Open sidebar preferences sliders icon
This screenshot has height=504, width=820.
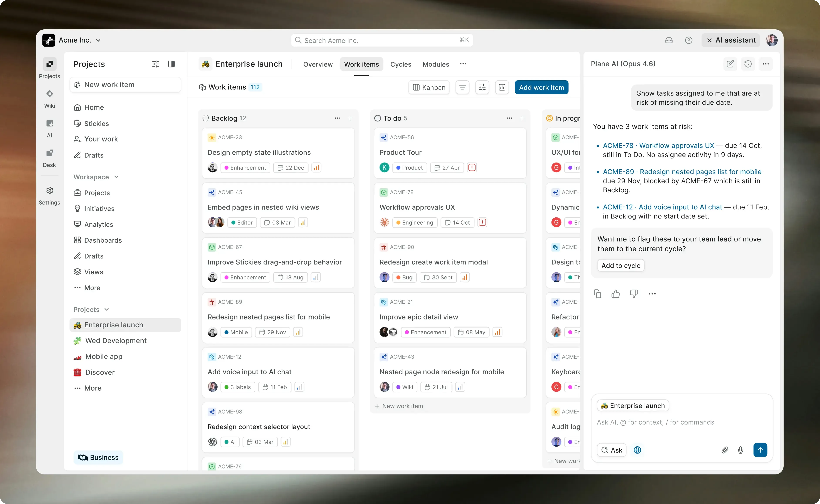point(155,64)
